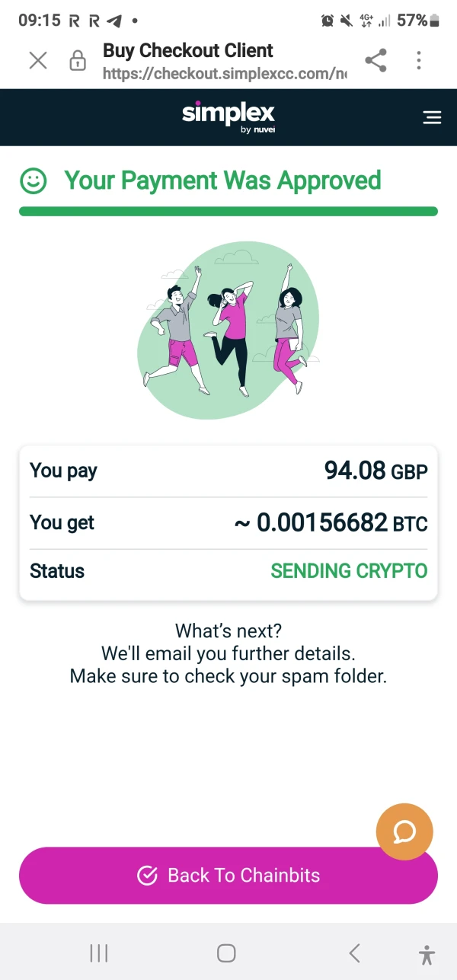Viewport: 457px width, 980px height.
Task: Tap the share icon in browser bar
Action: pyautogui.click(x=376, y=61)
